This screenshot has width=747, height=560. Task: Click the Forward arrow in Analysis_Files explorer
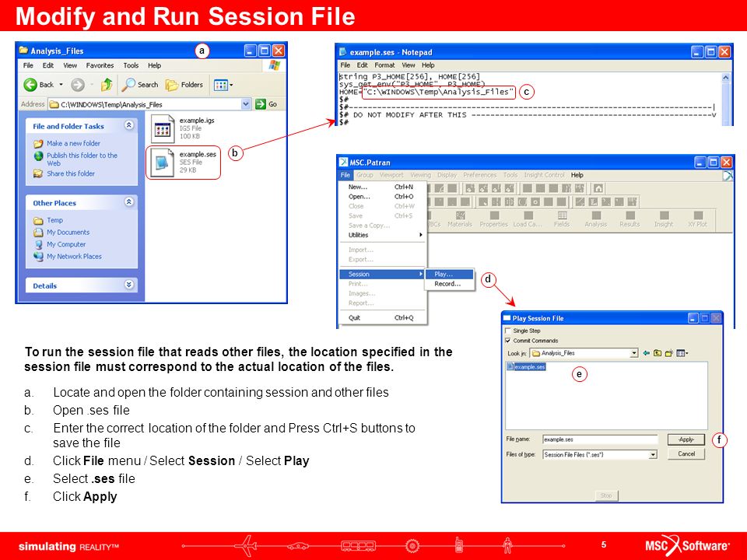pyautogui.click(x=78, y=85)
